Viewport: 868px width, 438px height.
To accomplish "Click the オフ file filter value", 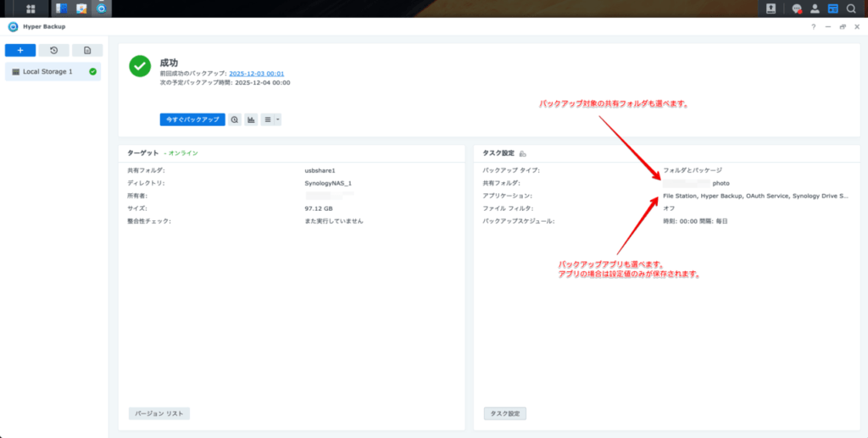I will 669,208.
